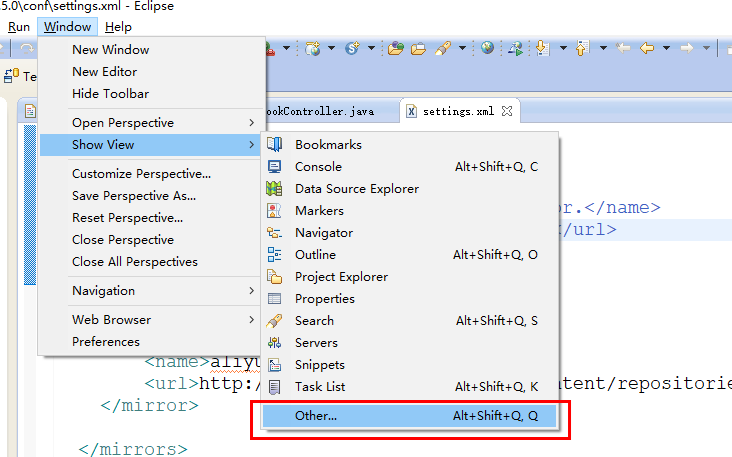Open Next Annotation dropdown arrow
Viewport: 732px width, 457px height.
(x=563, y=48)
